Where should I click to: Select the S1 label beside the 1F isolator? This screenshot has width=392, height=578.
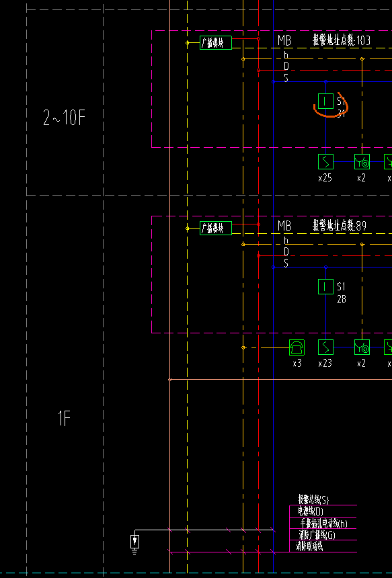point(341,286)
